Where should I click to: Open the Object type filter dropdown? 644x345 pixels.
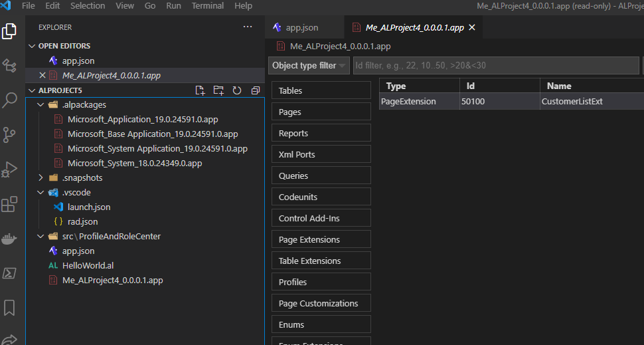(x=309, y=66)
